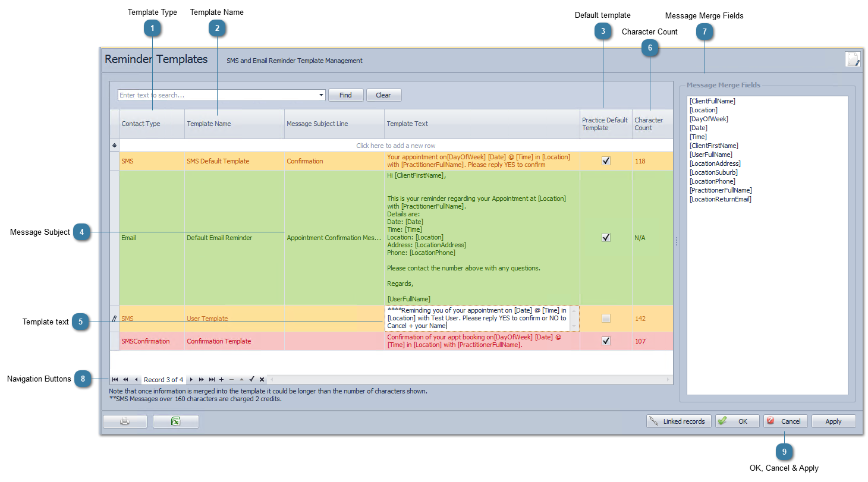Screen dimensions: 868x482
Task: Confirm with the OK button
Action: tap(737, 421)
